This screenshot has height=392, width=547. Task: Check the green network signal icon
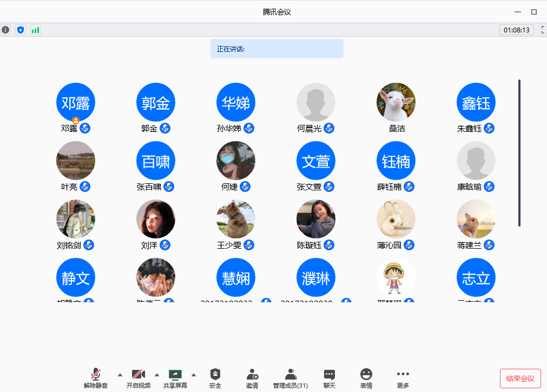(x=36, y=30)
